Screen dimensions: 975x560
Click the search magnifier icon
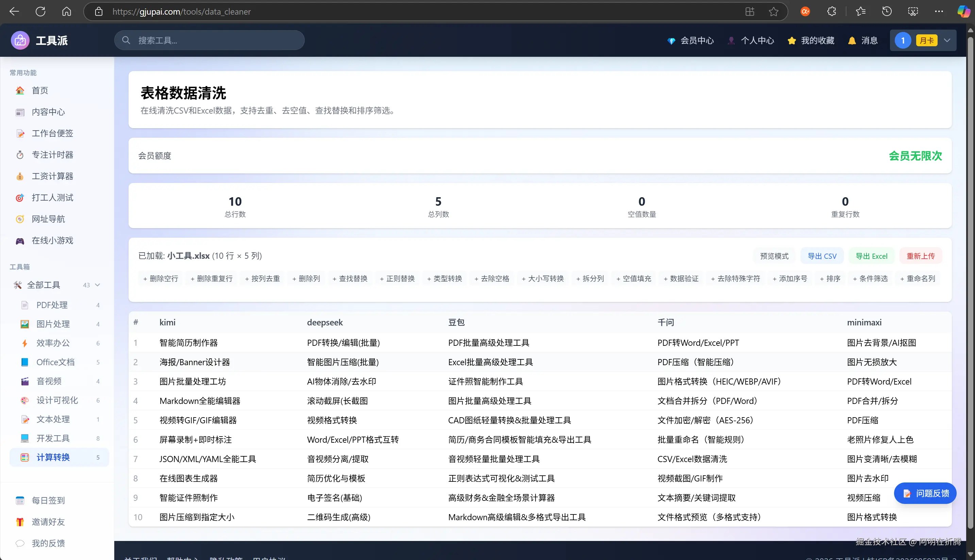[126, 40]
